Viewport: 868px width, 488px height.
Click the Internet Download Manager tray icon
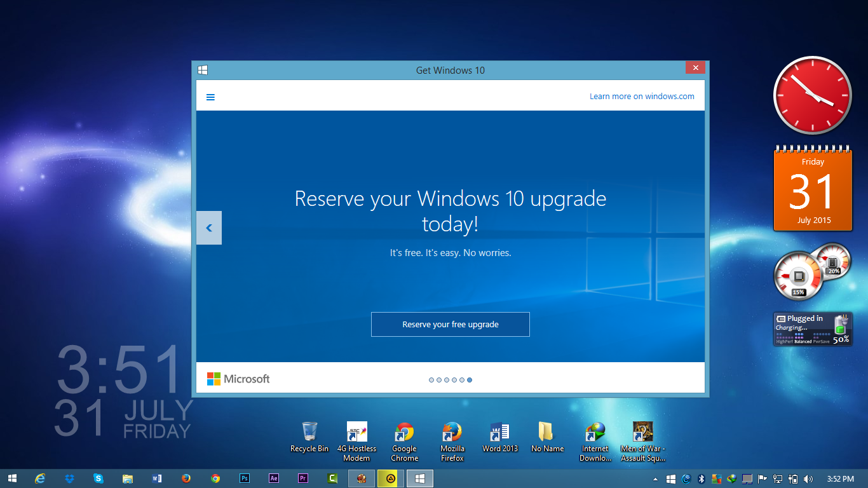[732, 479]
